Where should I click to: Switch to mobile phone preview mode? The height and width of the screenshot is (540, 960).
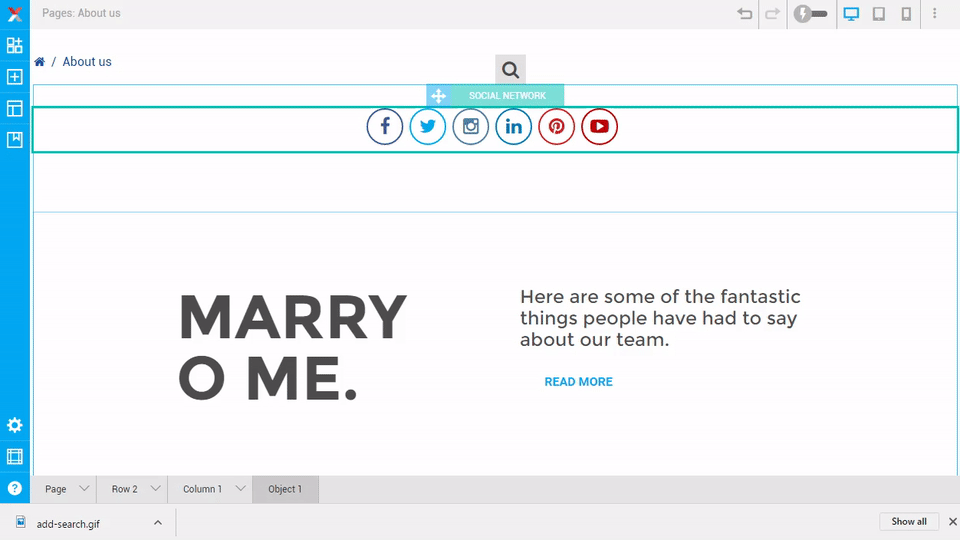point(906,14)
